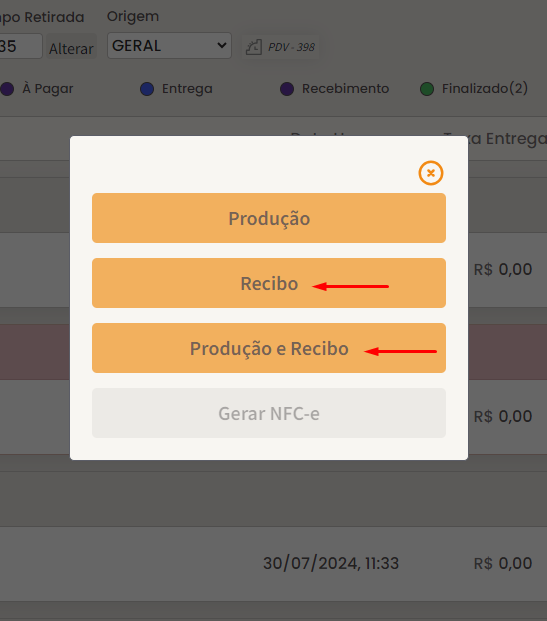Click the PDV cash register icon
Screen dimensions: 547x621
254,47
